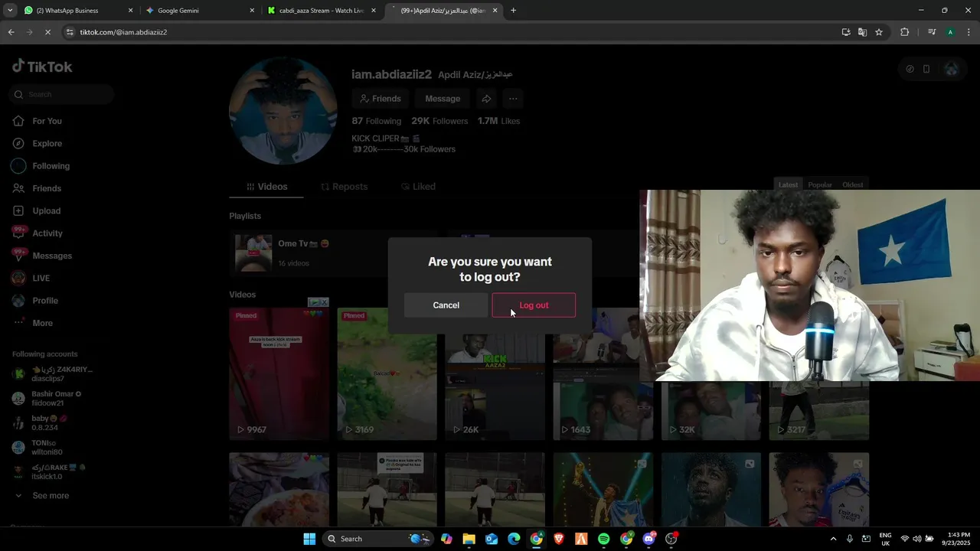980x551 pixels.
Task: Click the Friends button on profile
Action: 381,99
